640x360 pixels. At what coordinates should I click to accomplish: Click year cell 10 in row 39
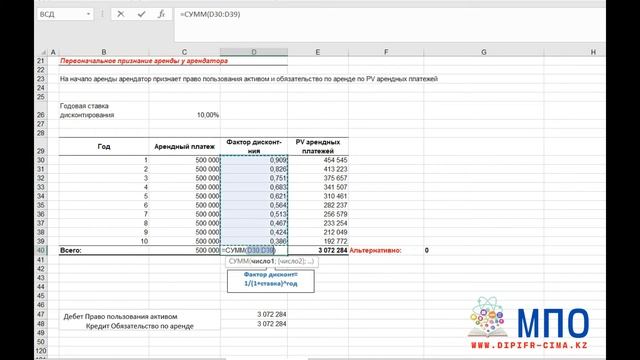click(x=104, y=241)
